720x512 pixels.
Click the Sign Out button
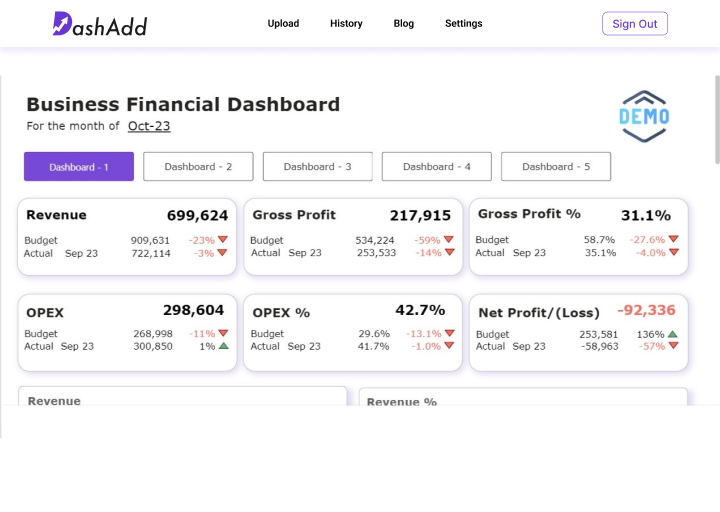pos(635,23)
